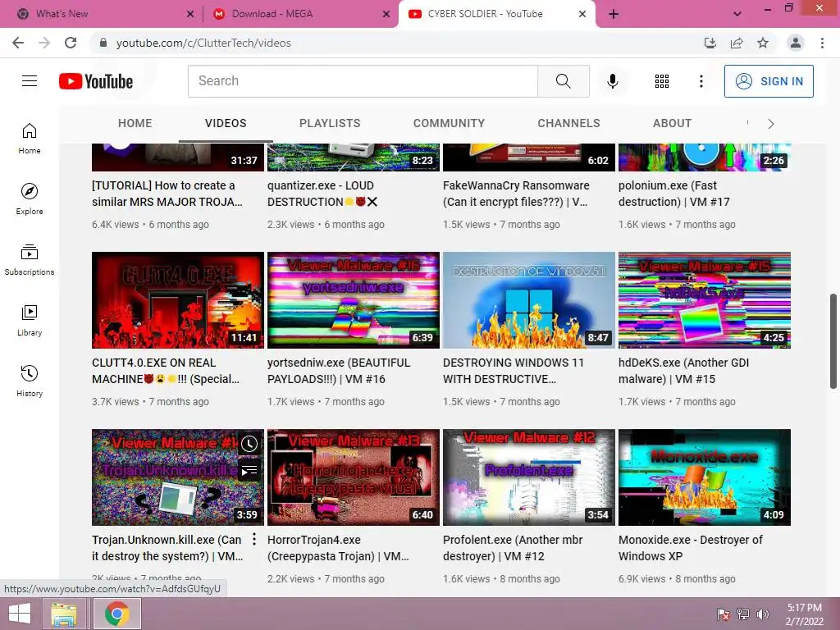Click the browser forward arrow
Viewport: 840px width, 630px height.
pyautogui.click(x=44, y=43)
